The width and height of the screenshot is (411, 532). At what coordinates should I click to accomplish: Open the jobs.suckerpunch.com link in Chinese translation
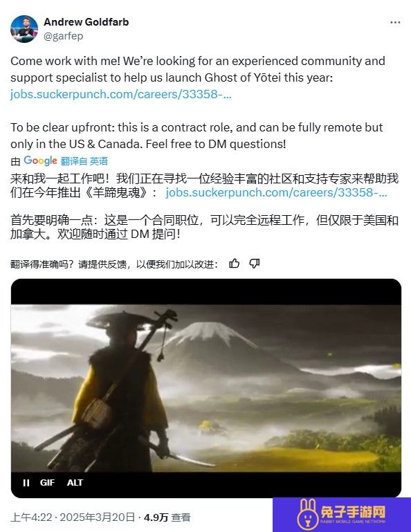(276, 192)
